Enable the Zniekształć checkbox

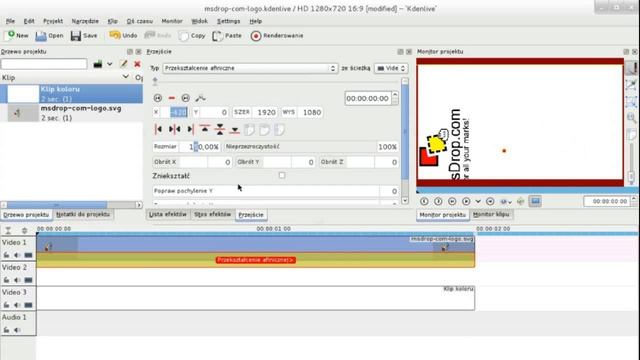click(282, 176)
